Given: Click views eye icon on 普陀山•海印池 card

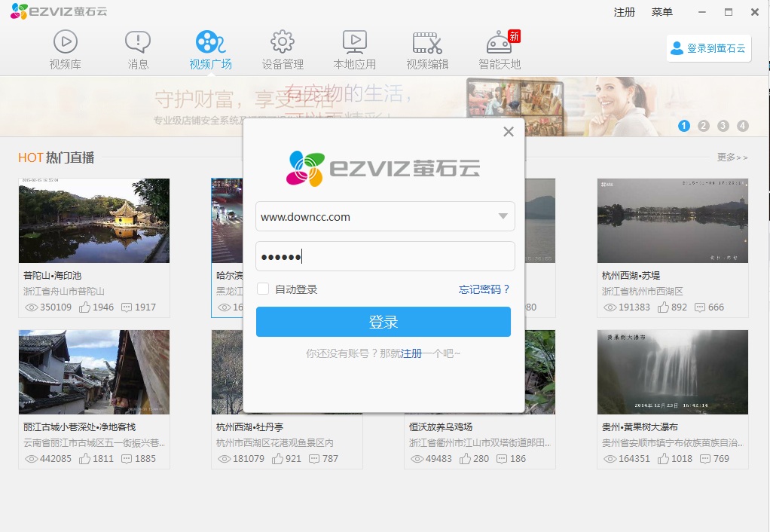Looking at the screenshot, I should pos(32,307).
